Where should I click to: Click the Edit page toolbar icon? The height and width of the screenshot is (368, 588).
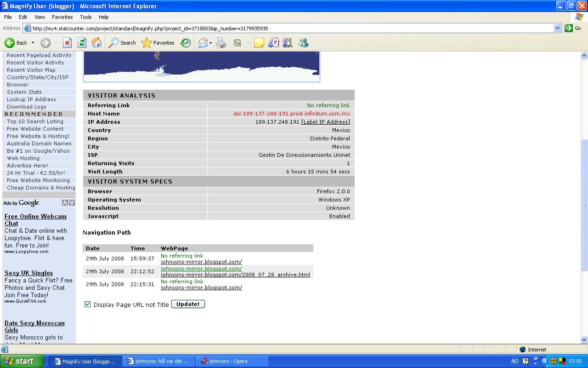[x=237, y=43]
